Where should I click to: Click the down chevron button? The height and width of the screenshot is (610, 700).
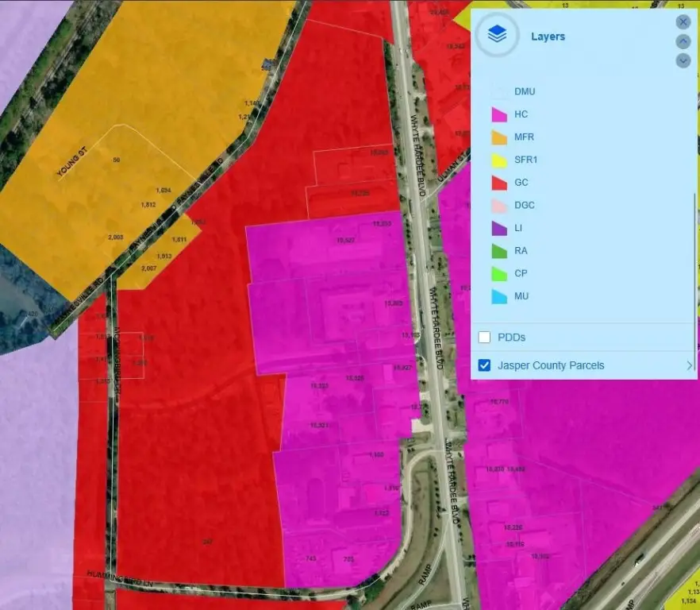(x=683, y=60)
